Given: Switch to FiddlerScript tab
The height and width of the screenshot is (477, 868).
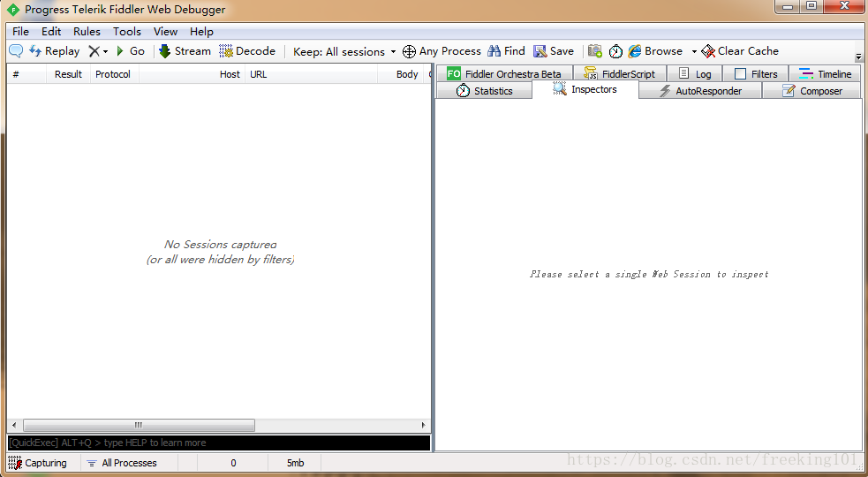Looking at the screenshot, I should (620, 73).
